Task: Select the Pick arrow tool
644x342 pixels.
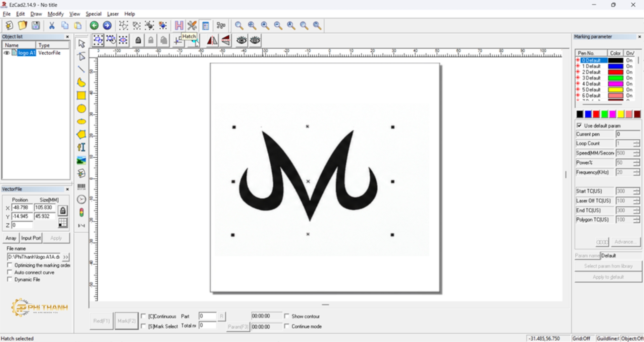Action: [x=82, y=44]
